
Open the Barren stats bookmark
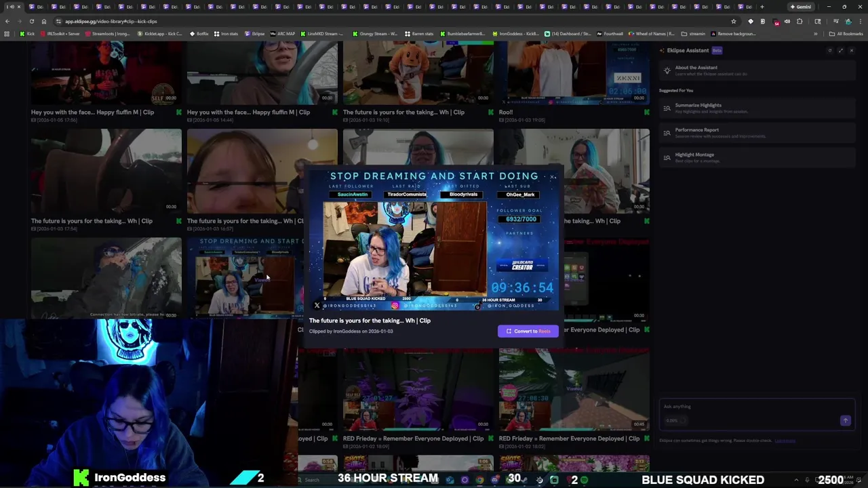419,33
